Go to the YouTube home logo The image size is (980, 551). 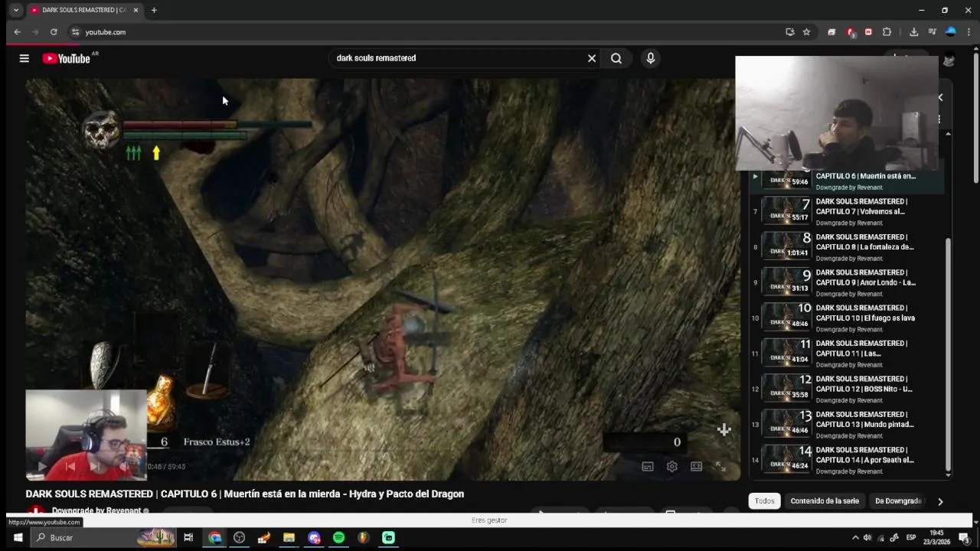(x=67, y=58)
